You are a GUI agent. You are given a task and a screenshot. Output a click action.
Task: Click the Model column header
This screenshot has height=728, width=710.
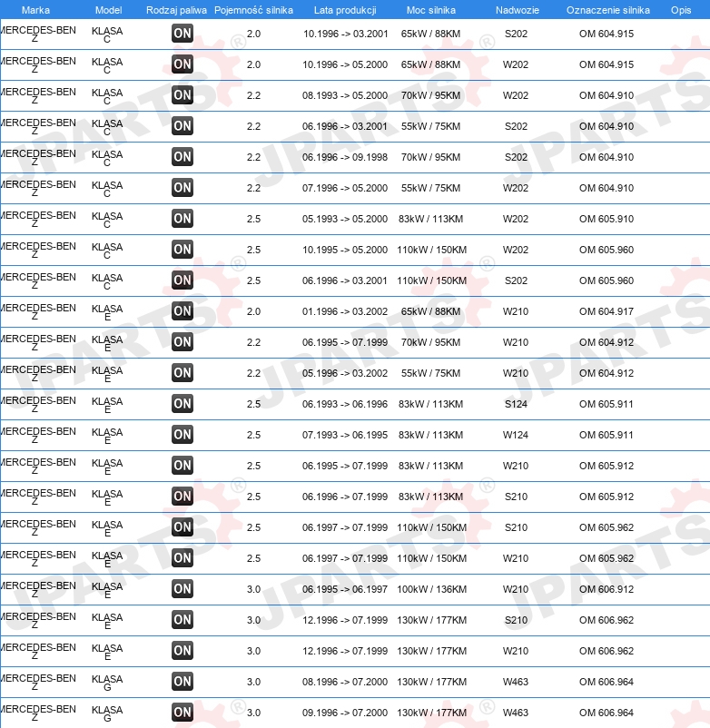[108, 10]
